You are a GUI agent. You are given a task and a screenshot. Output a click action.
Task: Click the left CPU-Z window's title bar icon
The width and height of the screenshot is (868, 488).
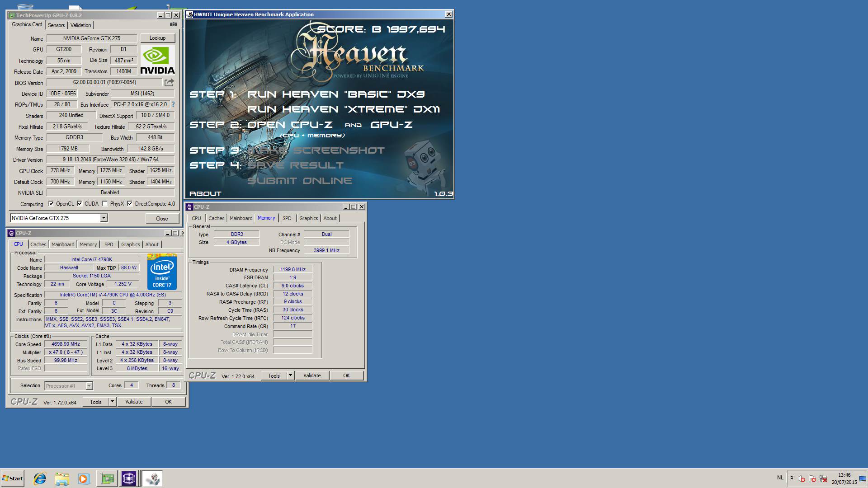11,233
